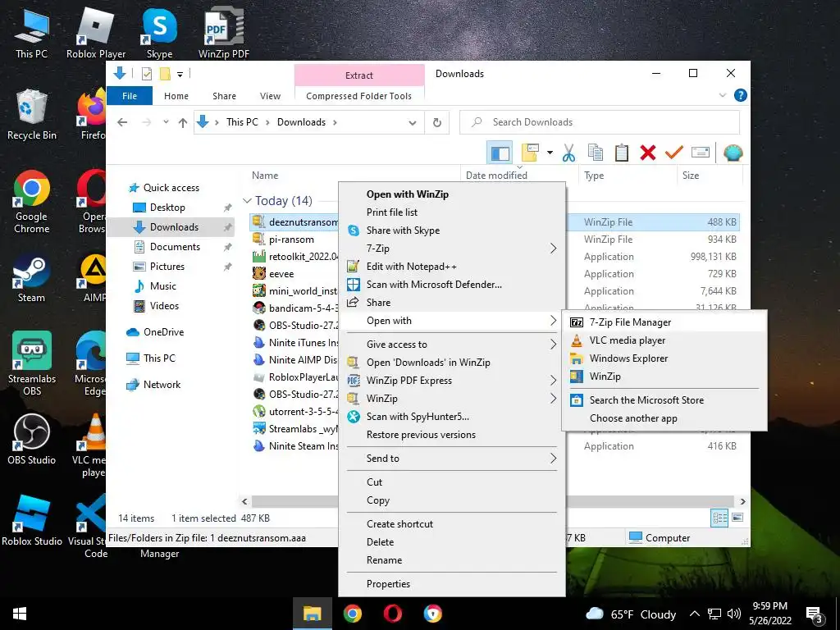Switch to large thumbnails view icon

(737, 518)
